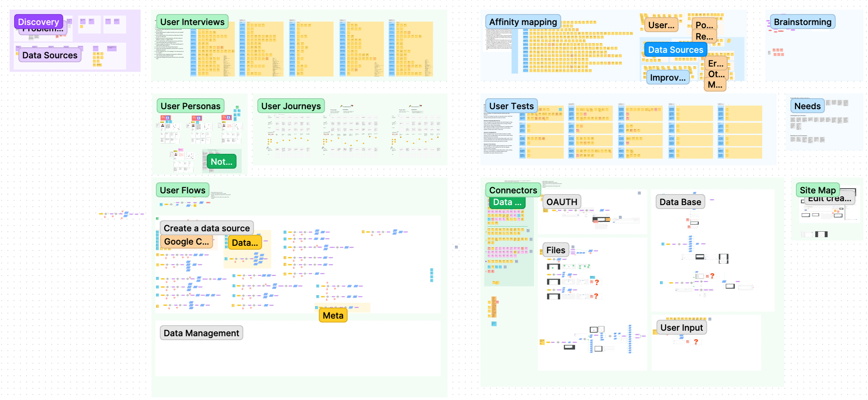The image size is (868, 400).
Task: Select the Affinity mapping section label
Action: (x=523, y=22)
